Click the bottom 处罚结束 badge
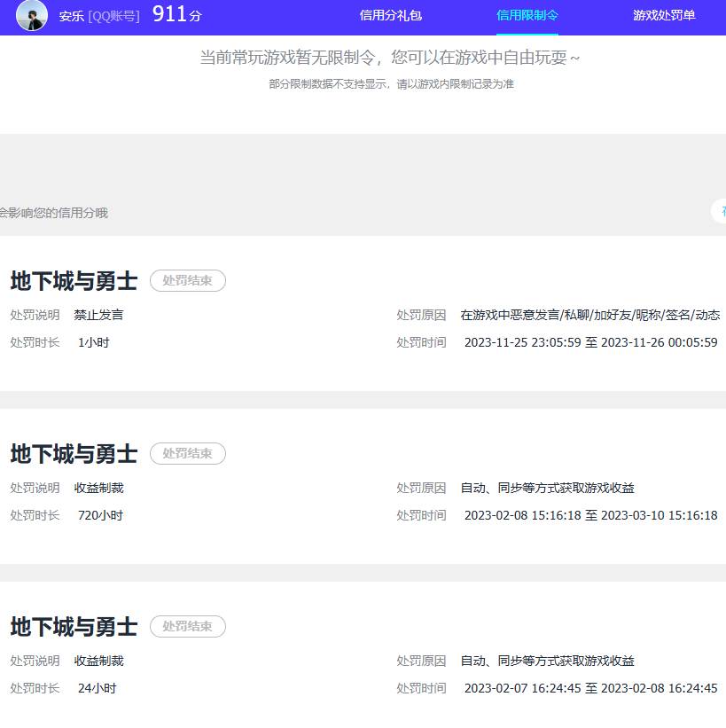This screenshot has height=728, width=726. tap(187, 626)
